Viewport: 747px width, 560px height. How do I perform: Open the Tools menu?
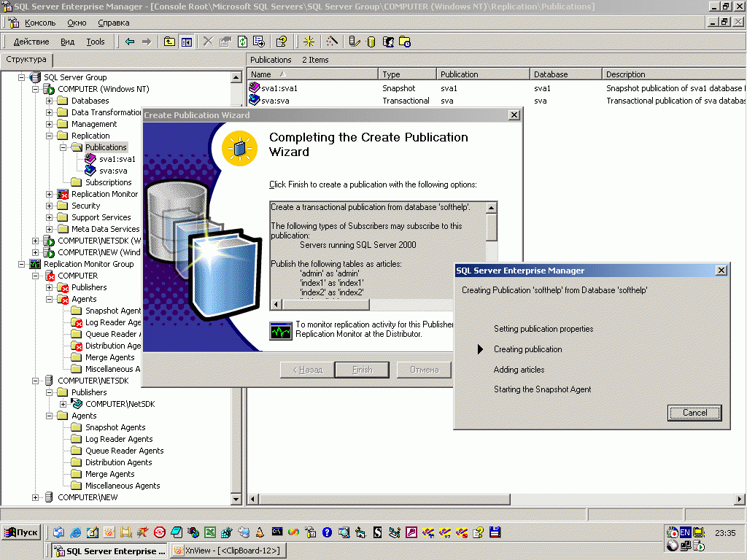pyautogui.click(x=96, y=42)
